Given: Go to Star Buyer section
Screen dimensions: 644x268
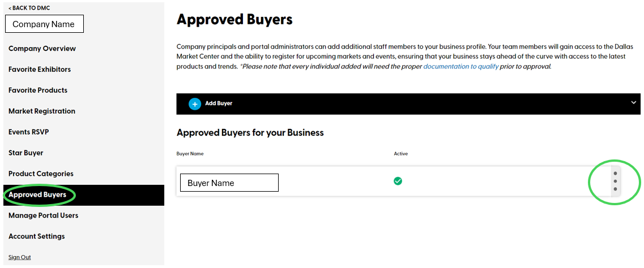Looking at the screenshot, I should [x=26, y=153].
